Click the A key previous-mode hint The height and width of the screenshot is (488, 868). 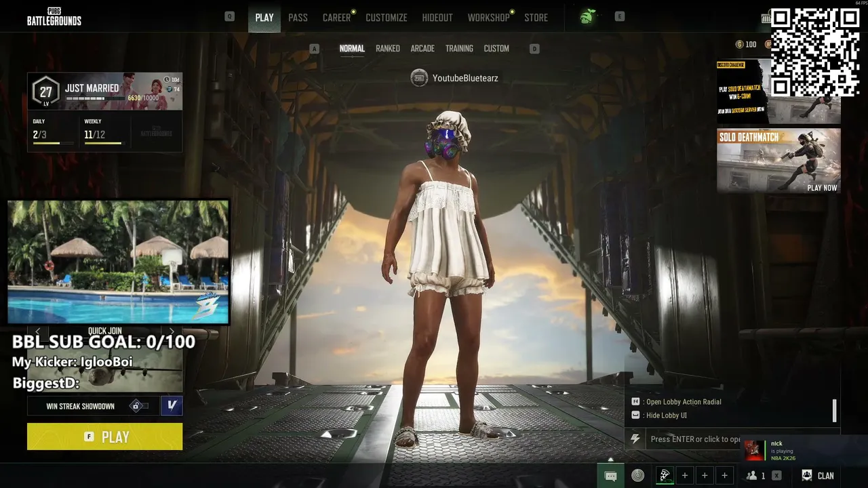314,49
